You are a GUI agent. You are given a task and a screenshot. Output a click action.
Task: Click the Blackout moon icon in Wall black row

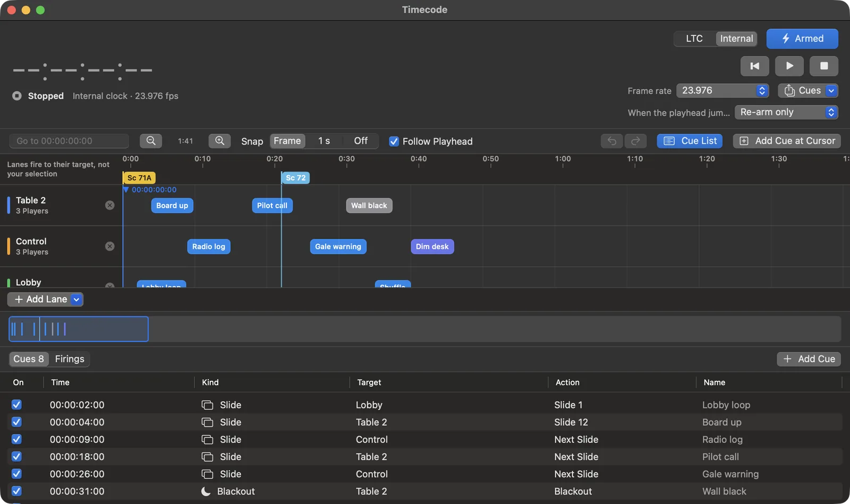[206, 492]
